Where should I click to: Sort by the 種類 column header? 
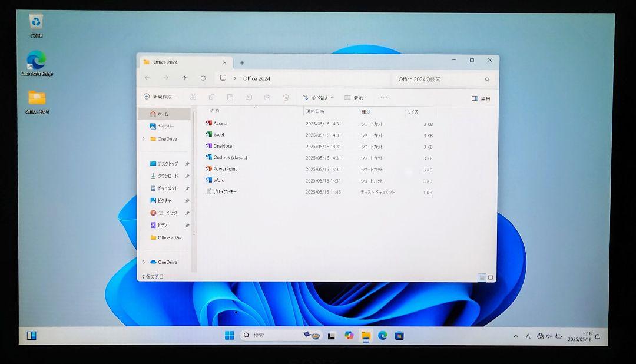click(366, 111)
